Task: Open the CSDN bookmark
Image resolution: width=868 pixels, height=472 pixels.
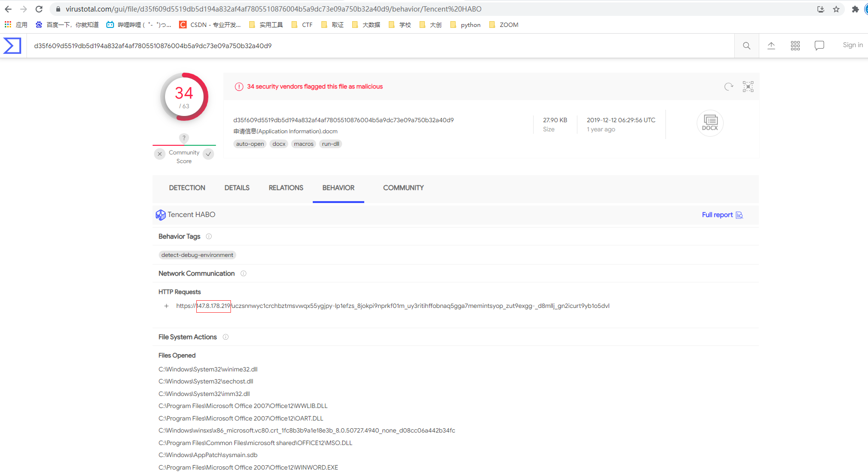Action: (210, 25)
